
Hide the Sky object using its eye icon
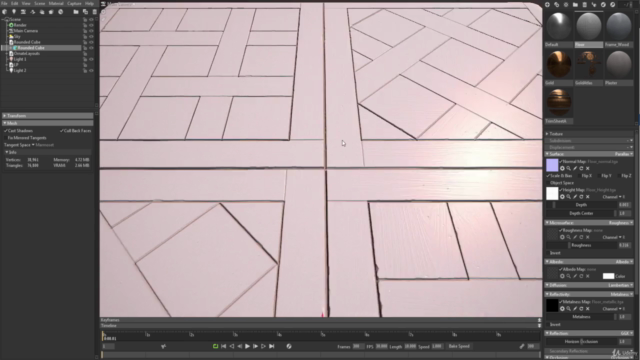[x=91, y=36]
